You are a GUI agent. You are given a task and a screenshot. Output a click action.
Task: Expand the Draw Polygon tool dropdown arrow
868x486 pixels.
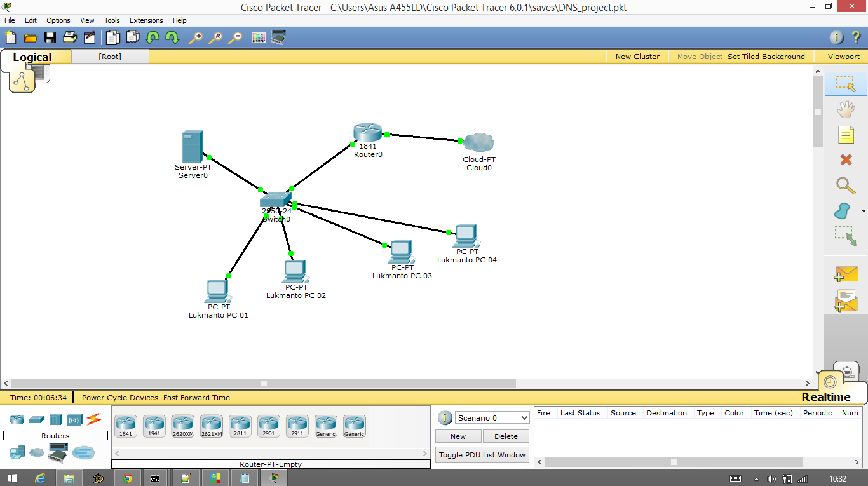864,211
